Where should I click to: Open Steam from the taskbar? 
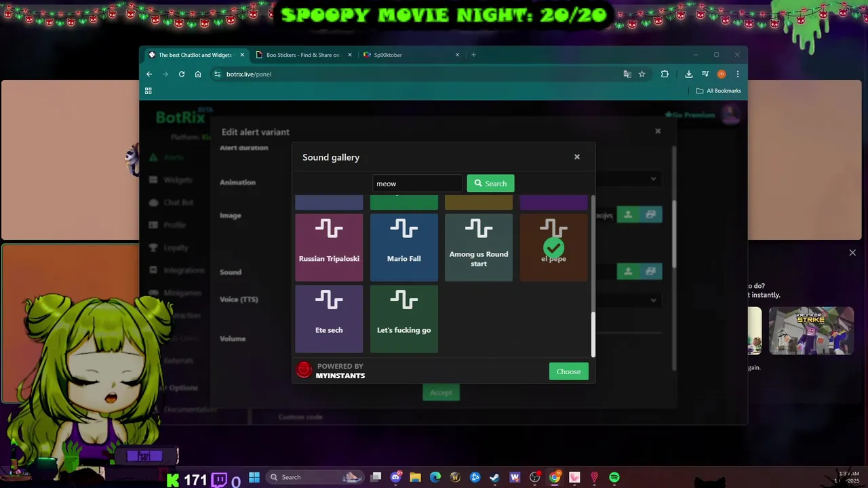[x=495, y=477]
